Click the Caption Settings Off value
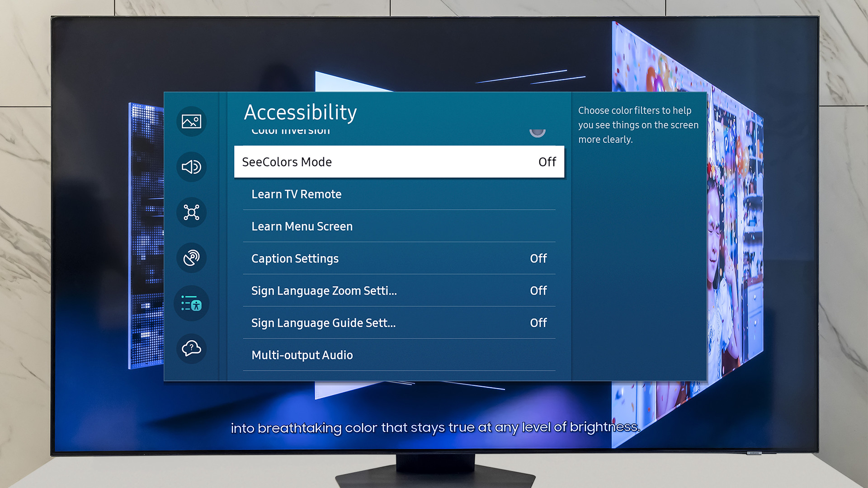The image size is (868, 488). pyautogui.click(x=538, y=258)
